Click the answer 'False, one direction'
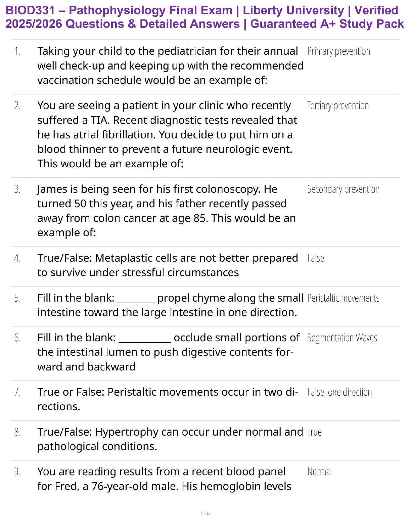 click(339, 392)
